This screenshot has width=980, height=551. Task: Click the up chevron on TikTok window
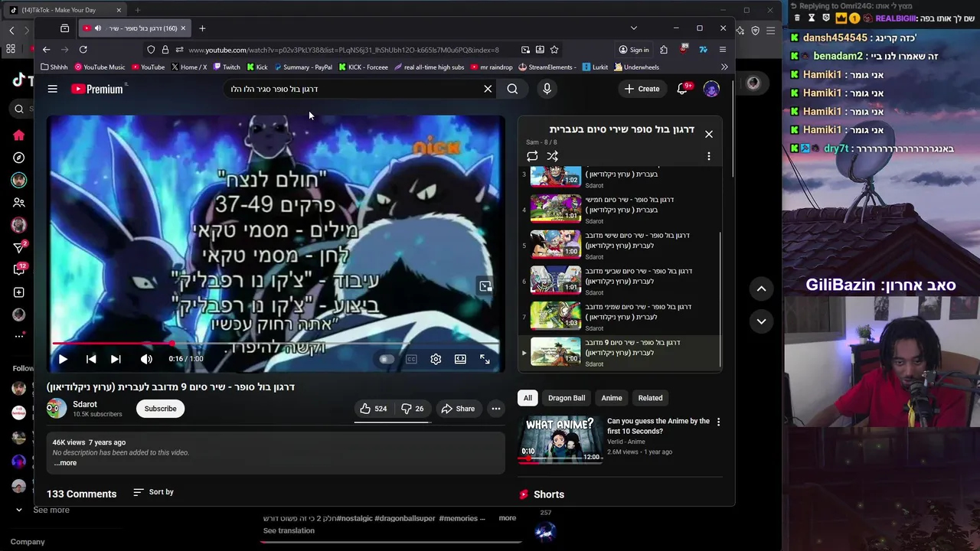click(x=761, y=289)
